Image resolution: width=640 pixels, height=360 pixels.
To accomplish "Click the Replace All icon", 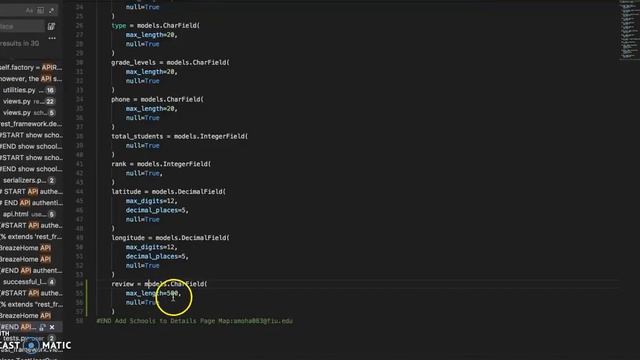I will pyautogui.click(x=51, y=27).
